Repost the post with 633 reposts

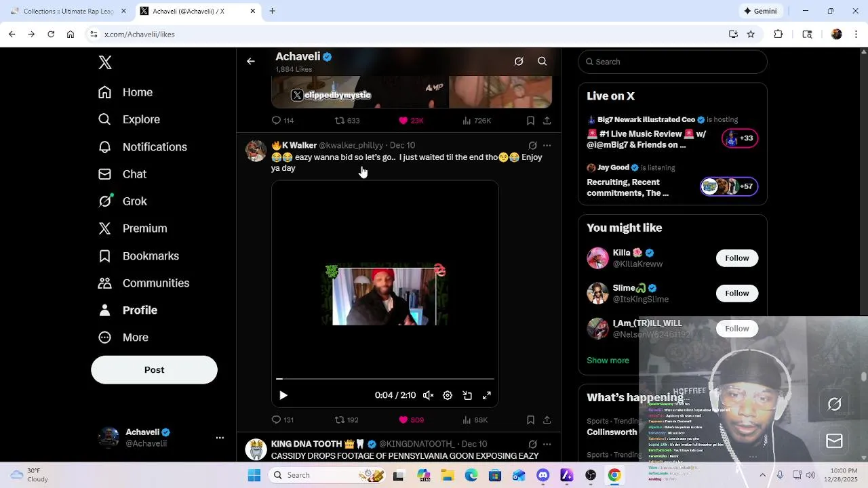click(347, 121)
